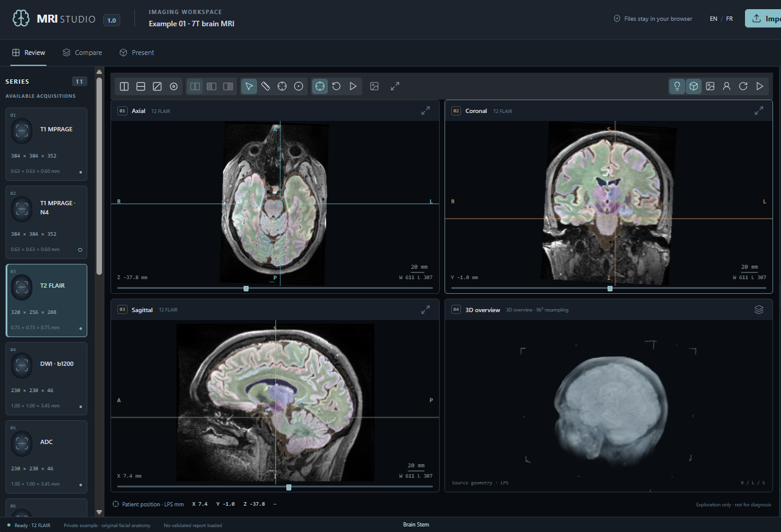Click the Ready · T2 FLAIR status text
781x532 pixels.
[32, 525]
